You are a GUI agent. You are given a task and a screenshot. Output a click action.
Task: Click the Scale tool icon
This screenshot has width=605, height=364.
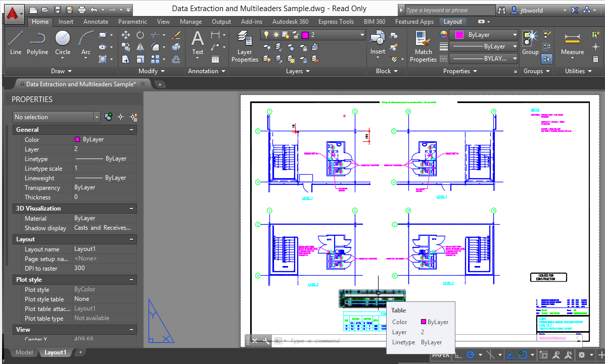140,59
